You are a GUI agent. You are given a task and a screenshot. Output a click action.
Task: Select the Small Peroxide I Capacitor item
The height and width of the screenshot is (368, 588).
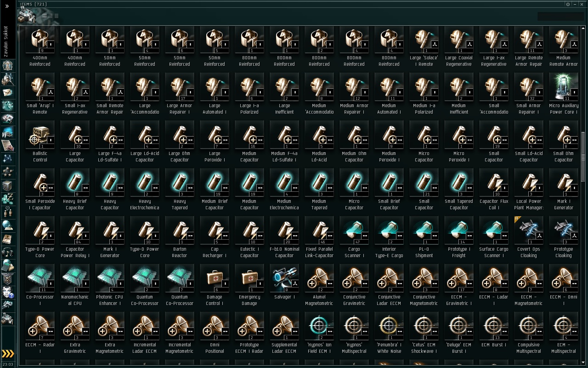pyautogui.click(x=40, y=190)
